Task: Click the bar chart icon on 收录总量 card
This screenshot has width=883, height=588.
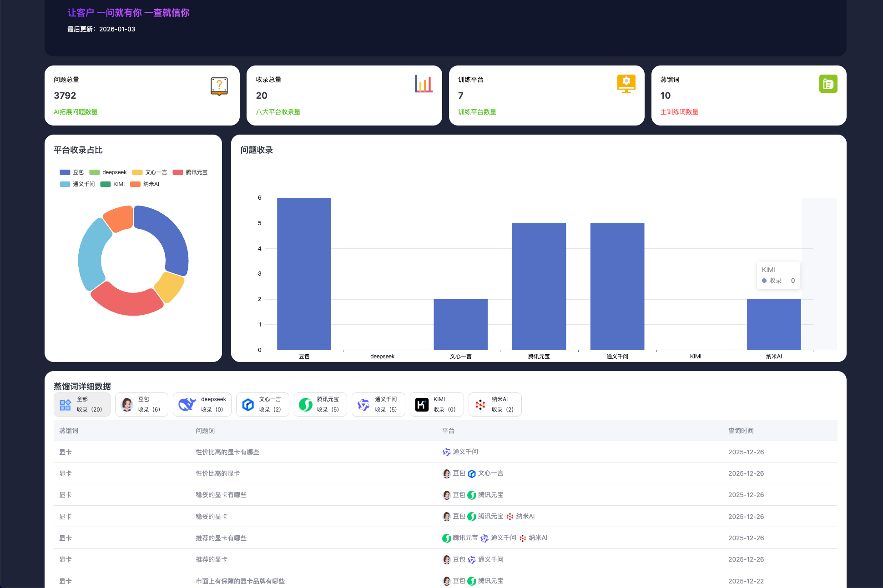Action: click(x=424, y=84)
